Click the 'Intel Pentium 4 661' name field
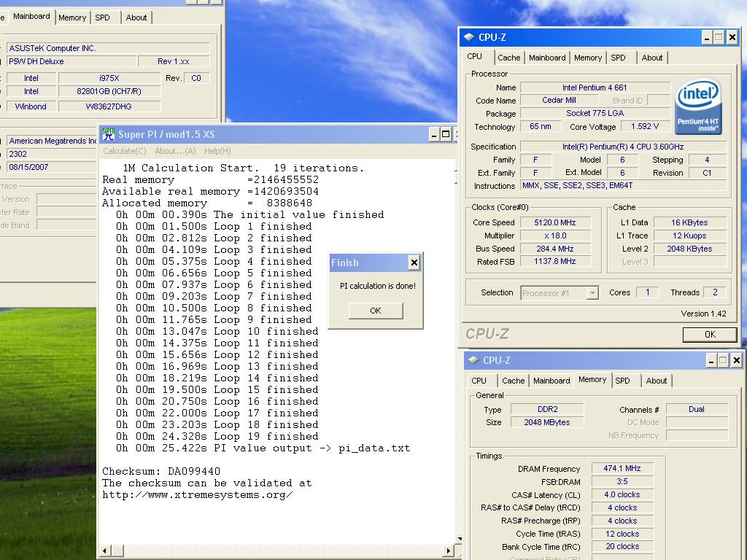This screenshot has width=747, height=560. 595,87
